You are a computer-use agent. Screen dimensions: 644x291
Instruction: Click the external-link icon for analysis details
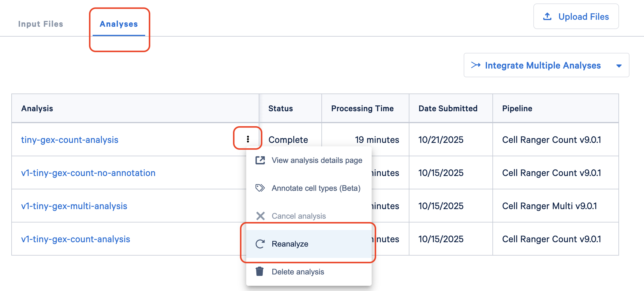pyautogui.click(x=260, y=160)
